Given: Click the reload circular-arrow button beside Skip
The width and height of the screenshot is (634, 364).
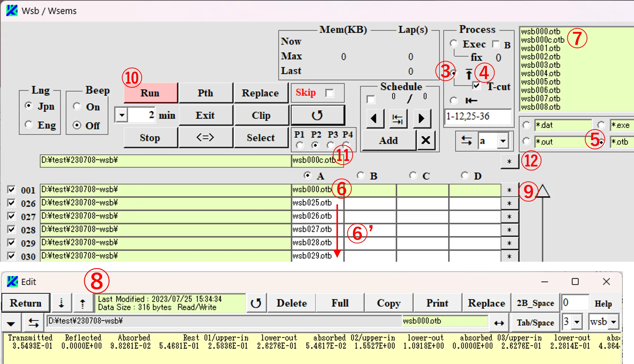Looking at the screenshot, I should [318, 115].
